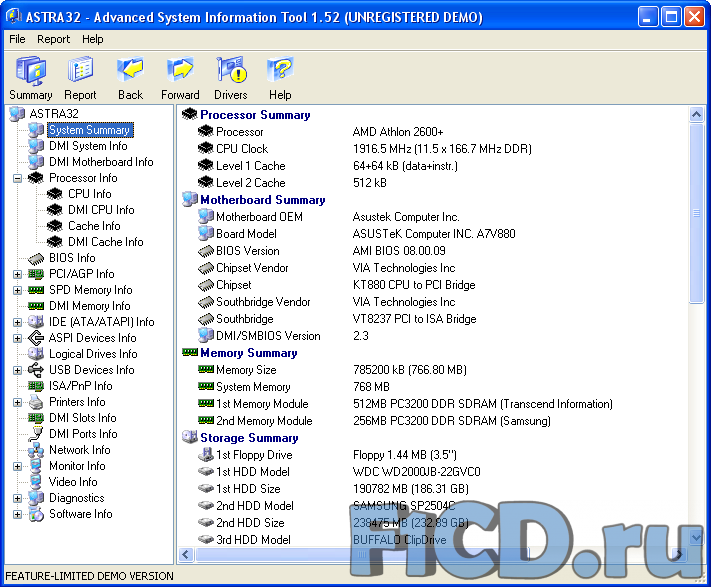The height and width of the screenshot is (587, 711).
Task: Click the Memory Summary heading
Action: click(x=248, y=353)
